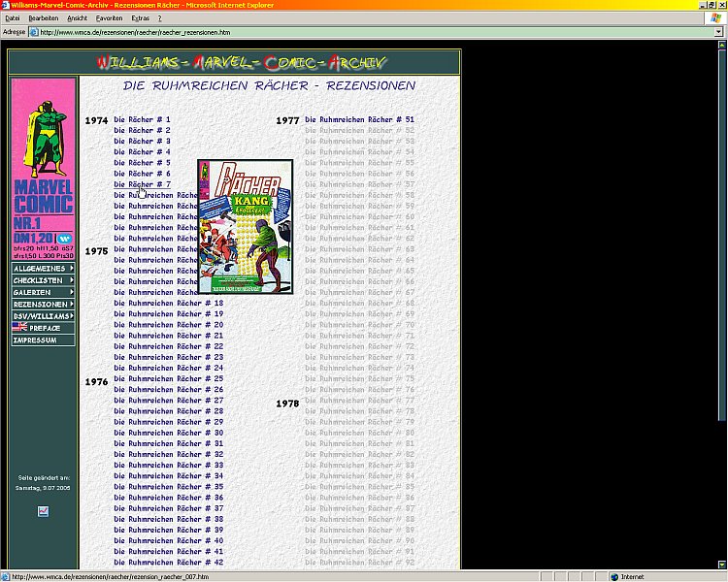
Task: Click greyed entry Ruhmreichen Rächer # 60
Action: click(x=359, y=216)
